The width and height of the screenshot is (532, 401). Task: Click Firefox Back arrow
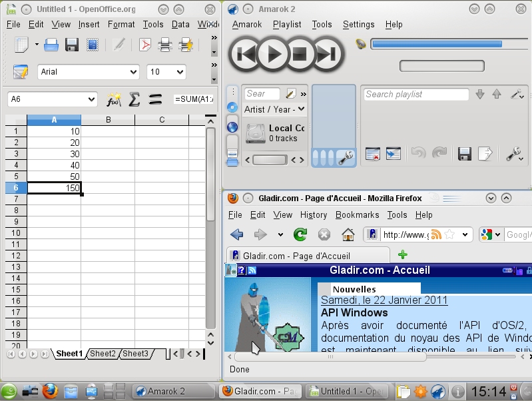236,234
